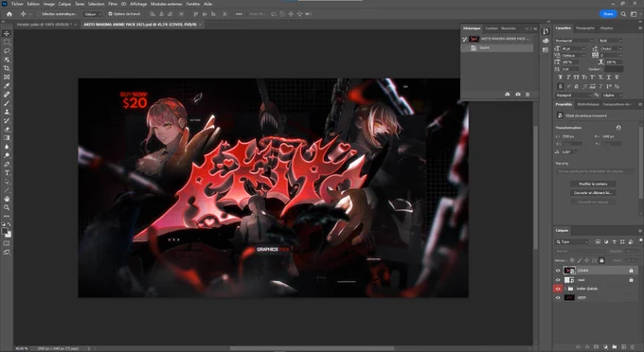Click the Home icon in options bar
Screen dimensions: 644x352
pos(9,14)
